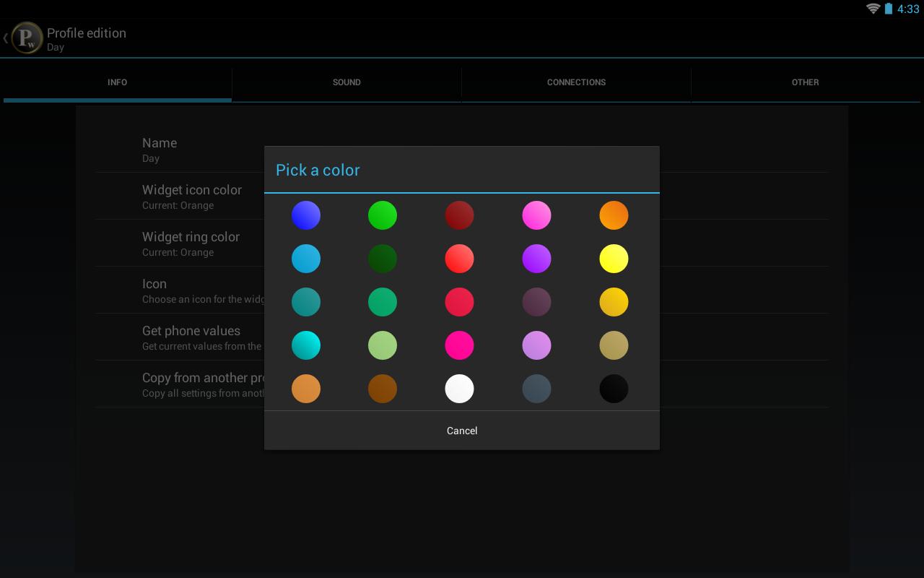Pick the orange swatch in top row

click(x=614, y=215)
